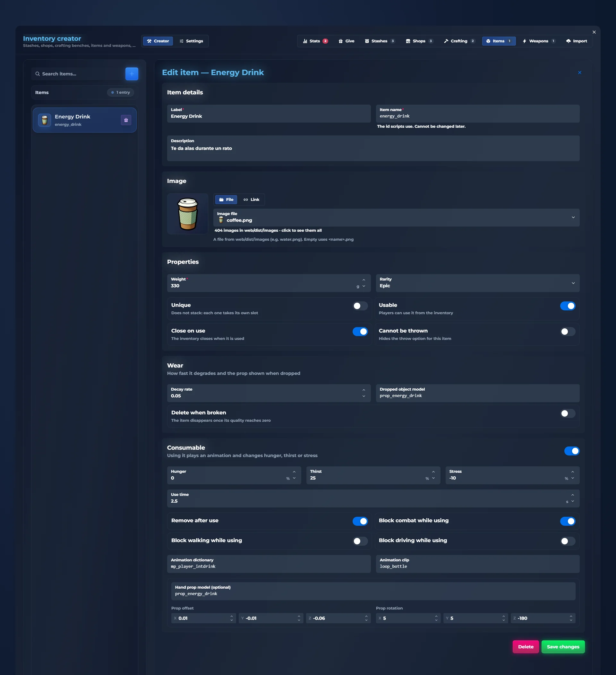The height and width of the screenshot is (675, 616).
Task: Choose the Link image source
Action: pyautogui.click(x=251, y=200)
